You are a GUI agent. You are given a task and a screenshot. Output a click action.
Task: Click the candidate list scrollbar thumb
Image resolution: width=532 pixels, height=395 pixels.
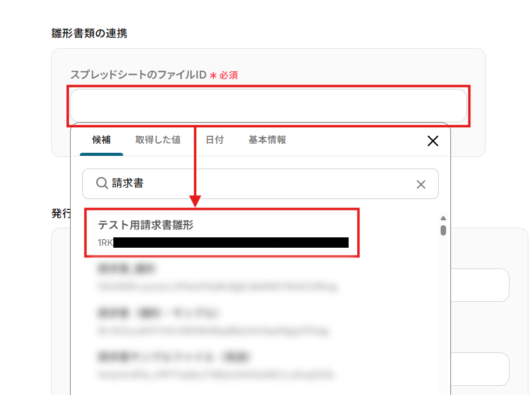[x=443, y=230]
